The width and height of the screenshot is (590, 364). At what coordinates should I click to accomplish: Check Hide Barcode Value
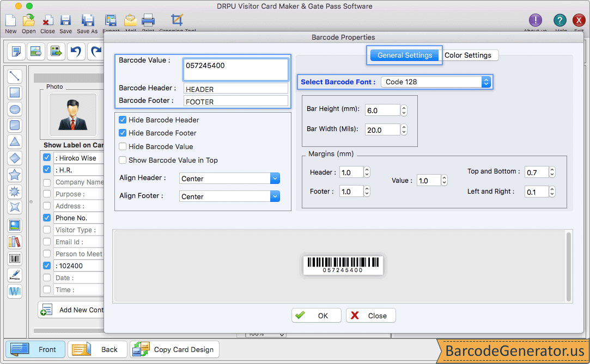123,146
